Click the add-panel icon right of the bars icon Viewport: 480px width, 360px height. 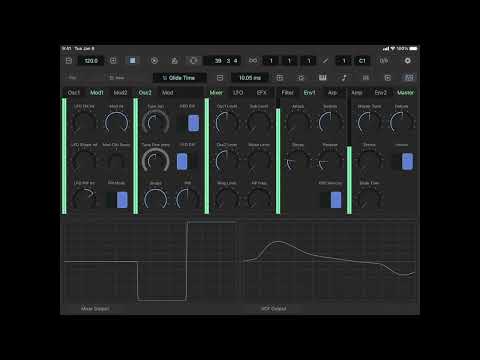coord(387,78)
